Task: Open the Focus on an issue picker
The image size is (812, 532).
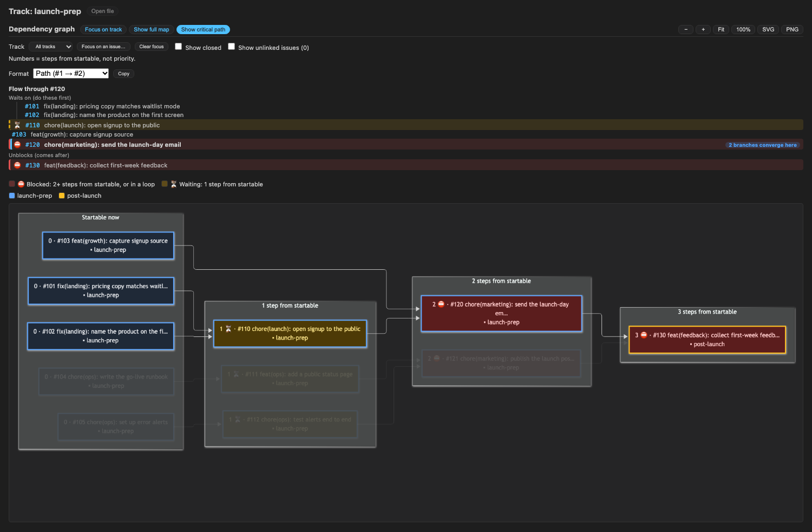Action: coord(103,47)
